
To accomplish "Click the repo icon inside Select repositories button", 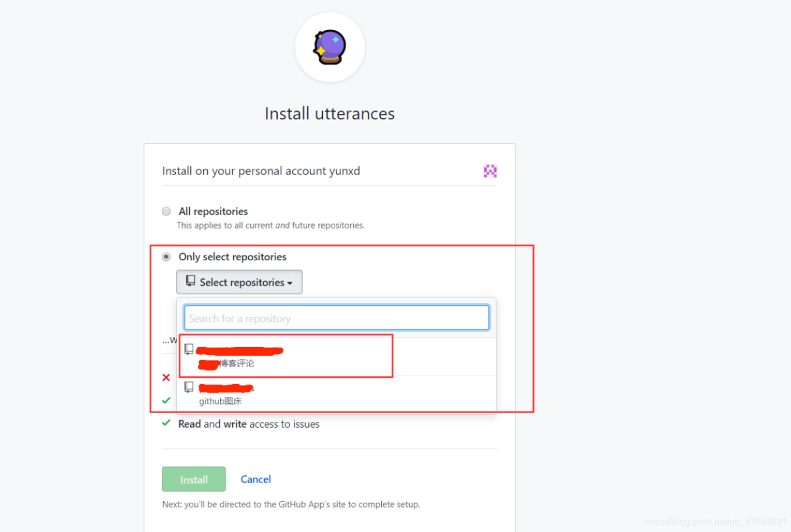I will (190, 281).
